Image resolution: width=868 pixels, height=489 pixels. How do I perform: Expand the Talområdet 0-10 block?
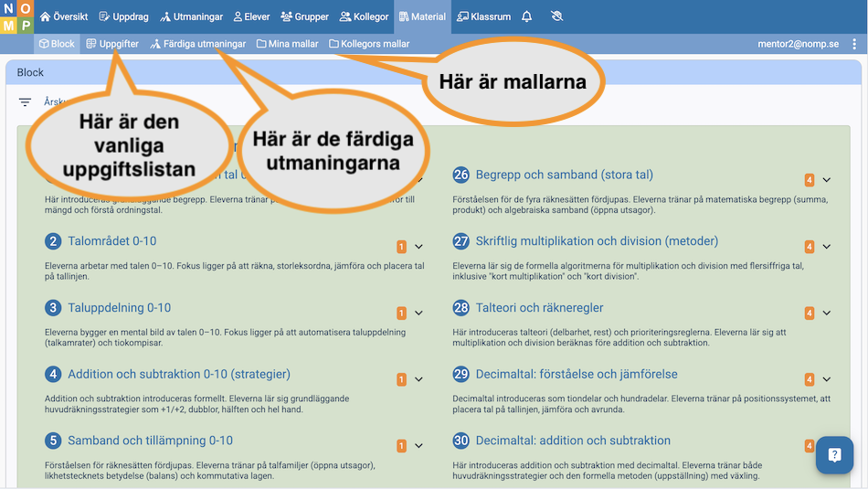pos(419,247)
